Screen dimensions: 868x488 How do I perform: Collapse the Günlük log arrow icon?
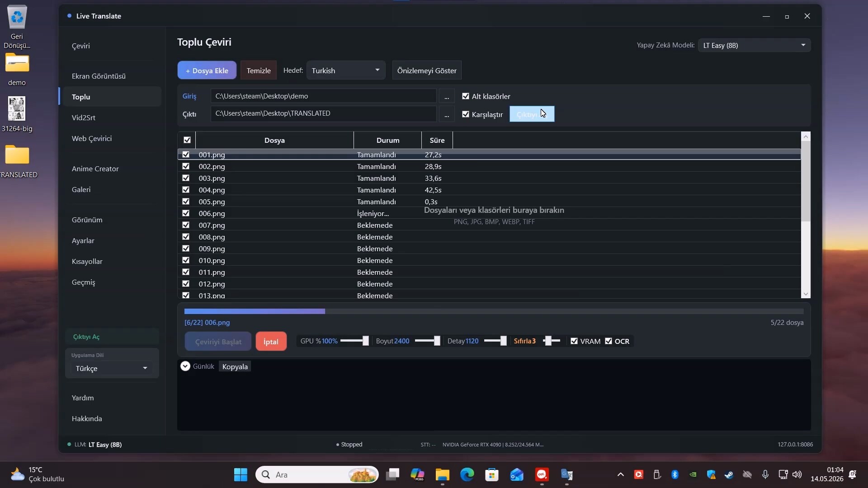point(185,366)
